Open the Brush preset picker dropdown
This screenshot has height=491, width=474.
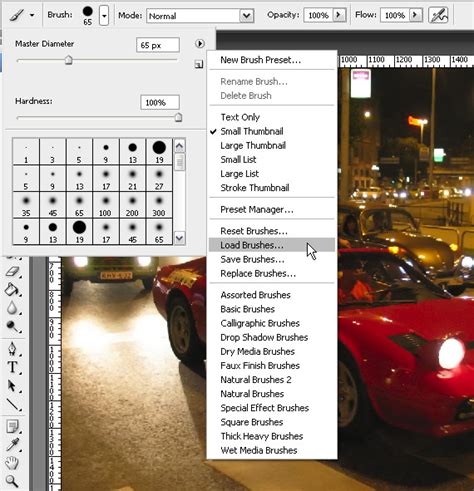click(104, 16)
